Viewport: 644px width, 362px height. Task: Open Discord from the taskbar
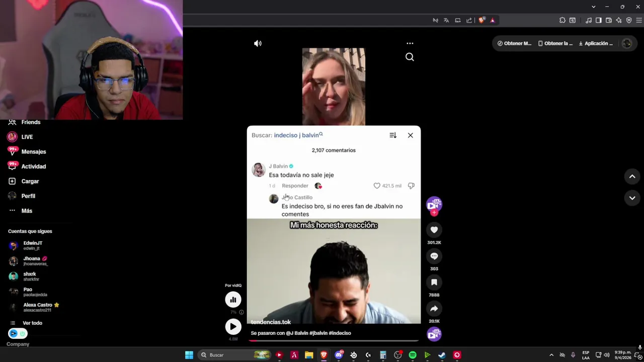(339, 355)
